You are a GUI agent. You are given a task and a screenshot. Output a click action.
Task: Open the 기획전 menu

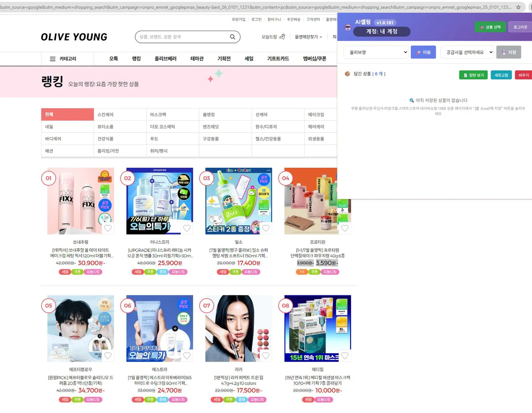[x=224, y=59]
